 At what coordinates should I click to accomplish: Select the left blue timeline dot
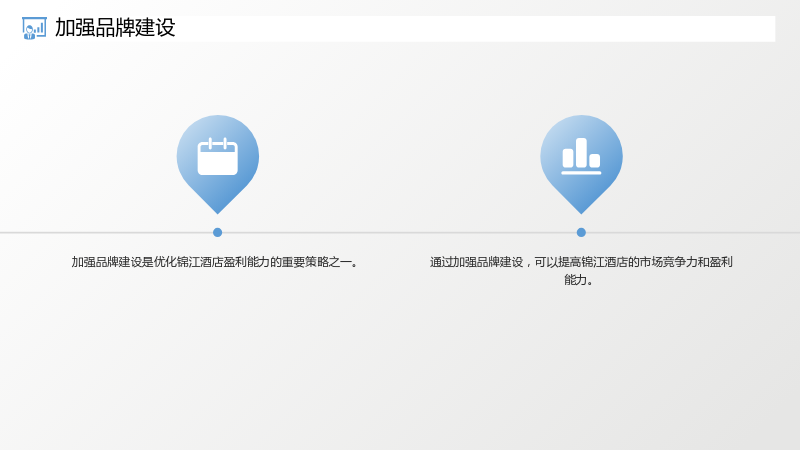[217, 233]
